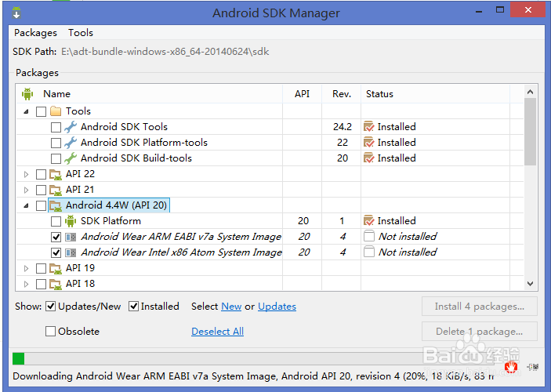This screenshot has width=551, height=392.
Task: Click the Tools folder icon
Action: (56, 111)
